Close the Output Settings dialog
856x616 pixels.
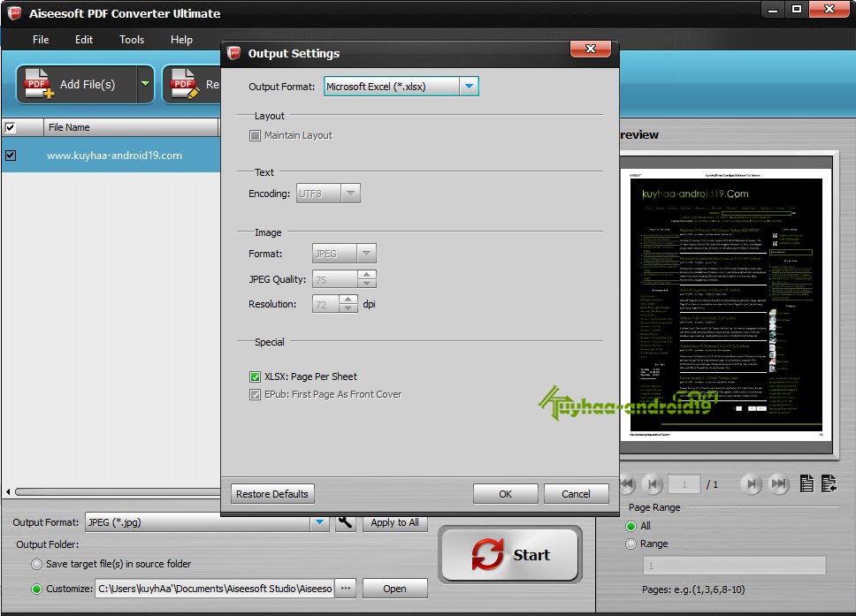point(590,49)
